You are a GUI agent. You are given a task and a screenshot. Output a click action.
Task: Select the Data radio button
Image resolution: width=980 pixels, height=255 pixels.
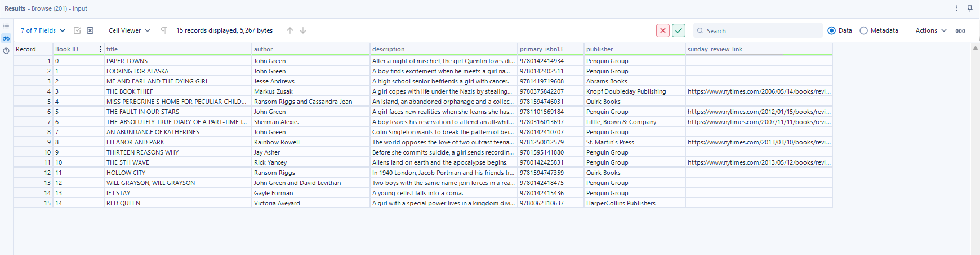831,30
